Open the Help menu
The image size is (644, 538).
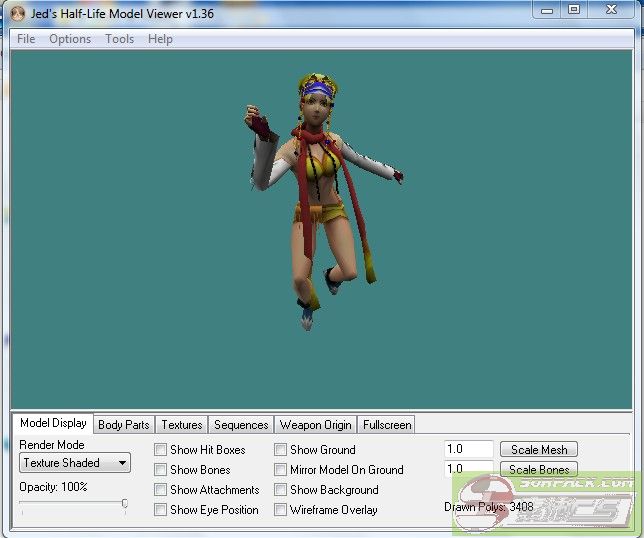(160, 39)
